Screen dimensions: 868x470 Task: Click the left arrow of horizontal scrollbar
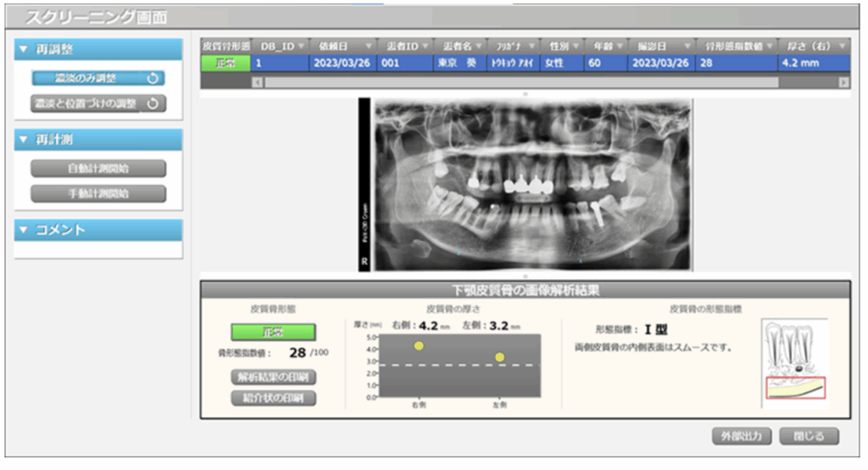click(x=258, y=82)
